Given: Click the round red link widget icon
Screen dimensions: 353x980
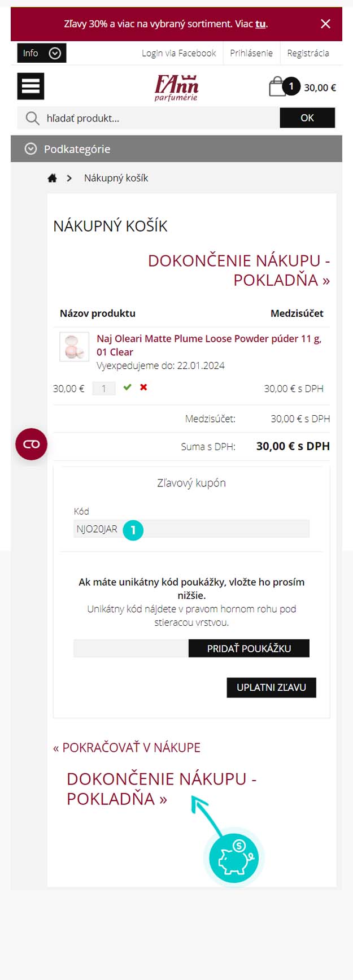Looking at the screenshot, I should pyautogui.click(x=31, y=444).
